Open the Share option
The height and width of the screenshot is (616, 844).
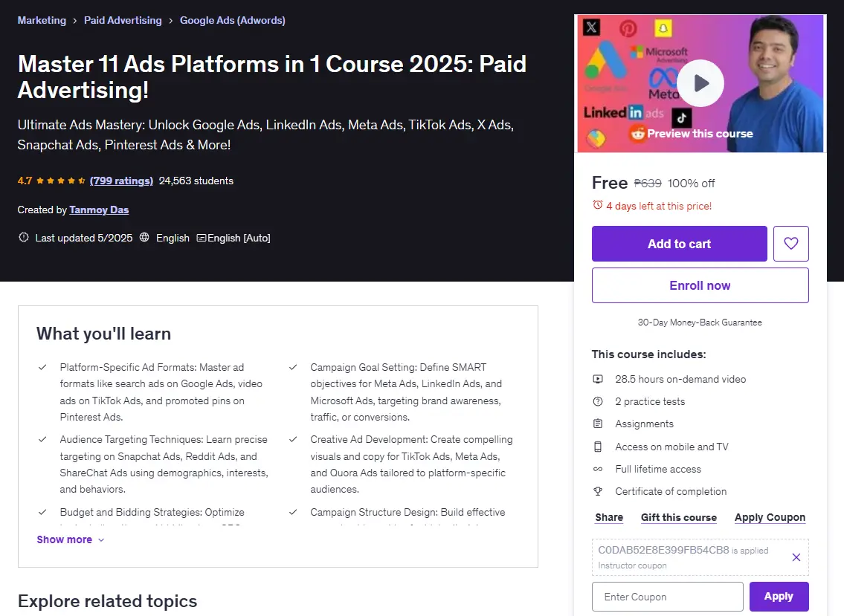[x=609, y=518]
